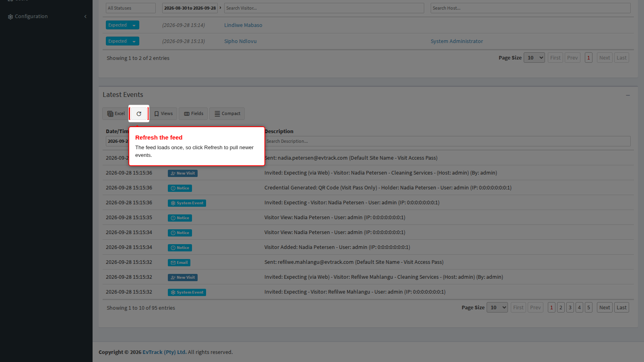Image resolution: width=644 pixels, height=362 pixels.
Task: Click the EvTrack (Pty) Ltd. footer link
Action: point(164,352)
